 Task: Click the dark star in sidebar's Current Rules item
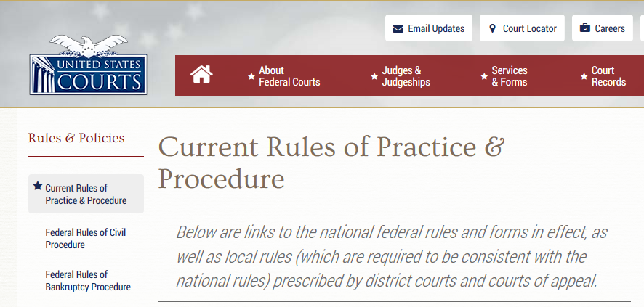[x=38, y=186]
